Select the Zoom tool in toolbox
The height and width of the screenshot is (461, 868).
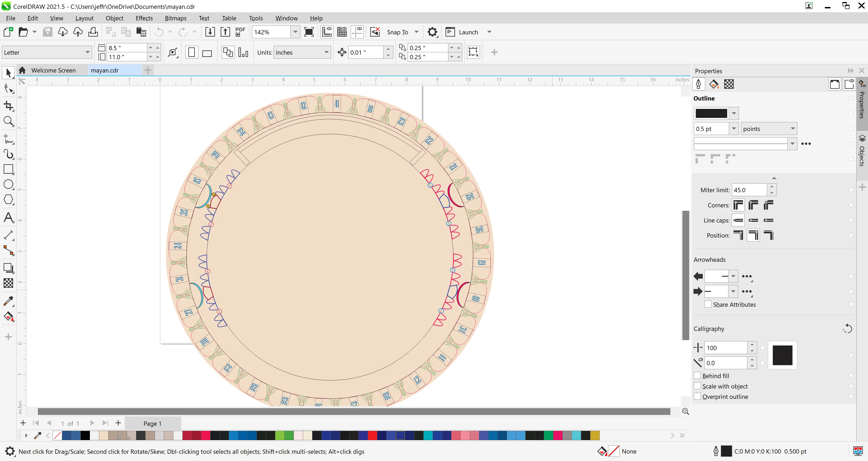pos(8,121)
